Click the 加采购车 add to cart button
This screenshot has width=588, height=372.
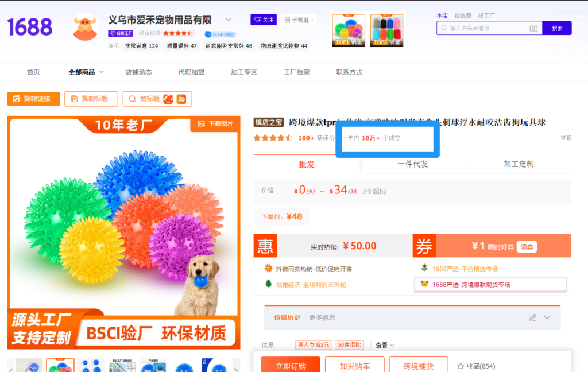[x=354, y=366]
